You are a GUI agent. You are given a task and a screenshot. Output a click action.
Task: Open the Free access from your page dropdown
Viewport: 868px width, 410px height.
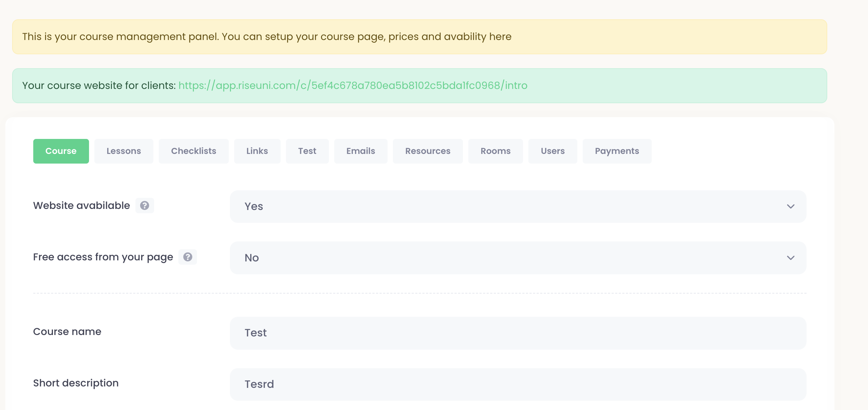pos(518,258)
